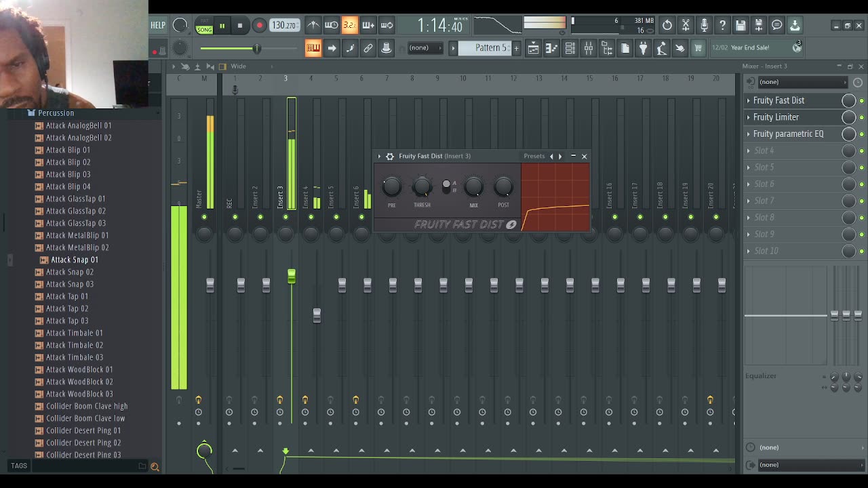The height and width of the screenshot is (488, 868).
Task: Toggle Fruity parametric EQ enable LED
Action: [x=862, y=134]
